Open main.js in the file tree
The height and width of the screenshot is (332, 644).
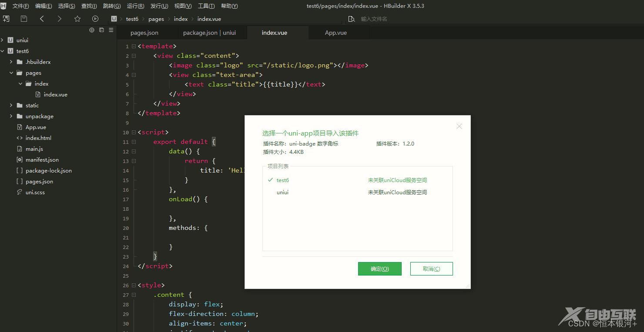pos(34,149)
